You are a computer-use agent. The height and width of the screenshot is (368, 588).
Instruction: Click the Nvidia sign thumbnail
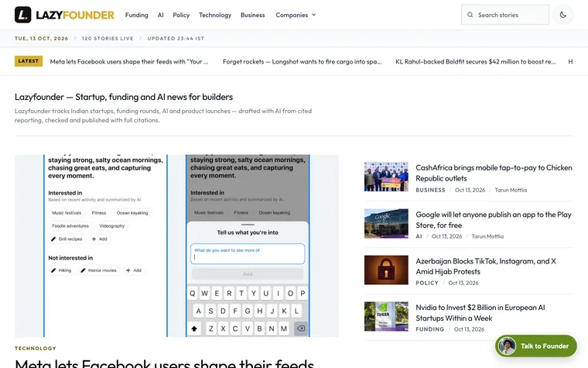pyautogui.click(x=386, y=316)
